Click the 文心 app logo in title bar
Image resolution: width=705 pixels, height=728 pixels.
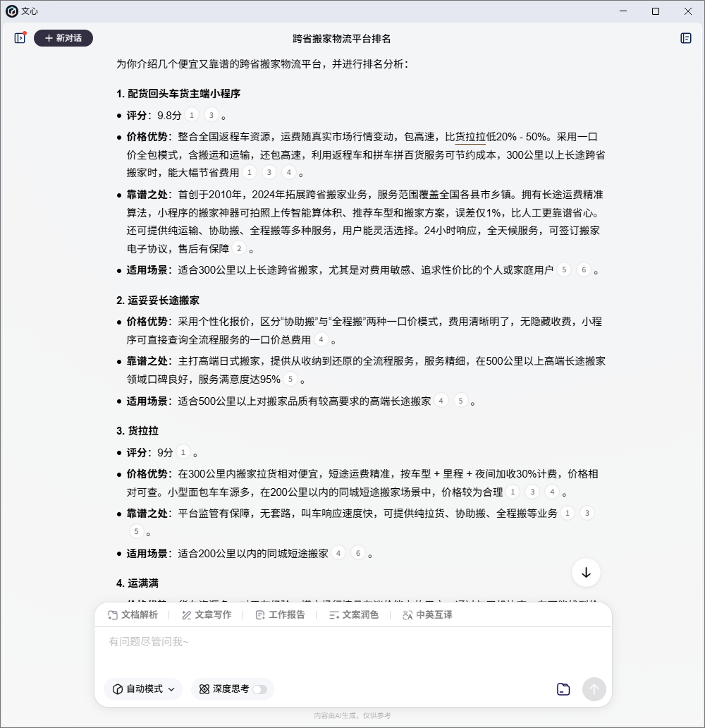click(x=11, y=11)
